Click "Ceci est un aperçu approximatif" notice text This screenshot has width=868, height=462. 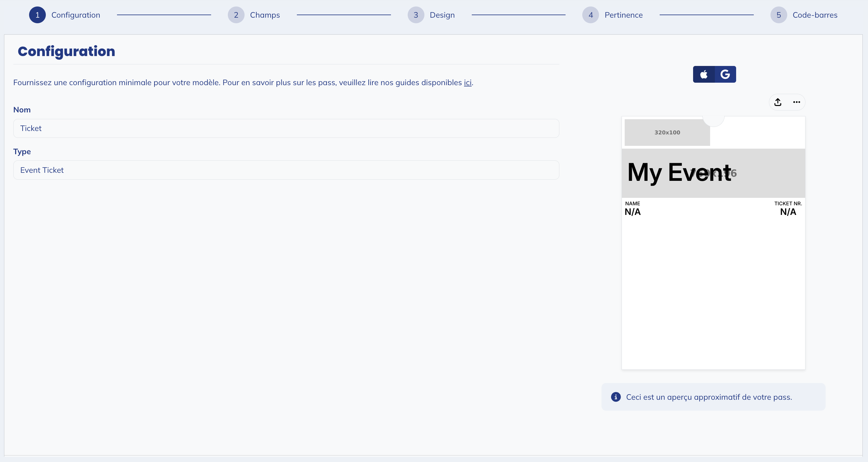coord(709,397)
